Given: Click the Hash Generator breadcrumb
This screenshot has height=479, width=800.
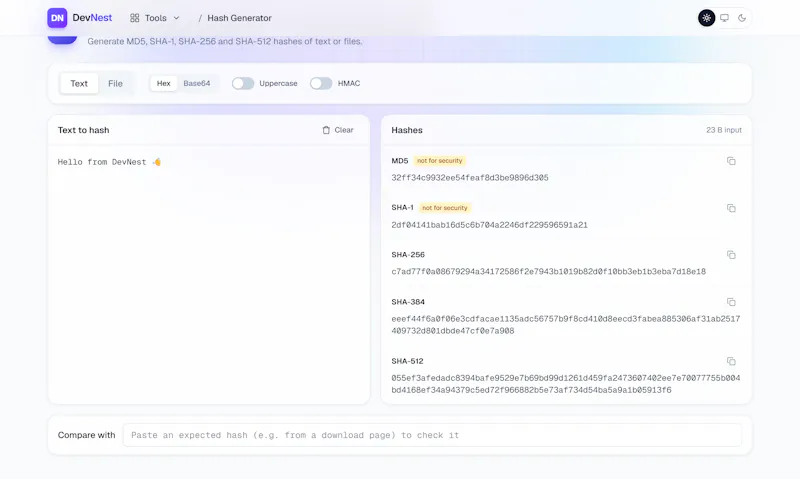Looking at the screenshot, I should [x=239, y=18].
